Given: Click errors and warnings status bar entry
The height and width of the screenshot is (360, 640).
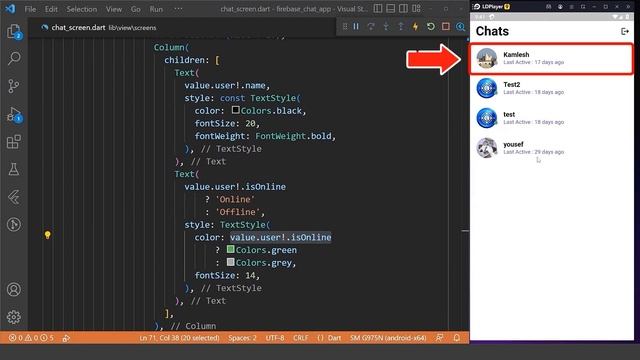Looking at the screenshot, I should pyautogui.click(x=31, y=338).
